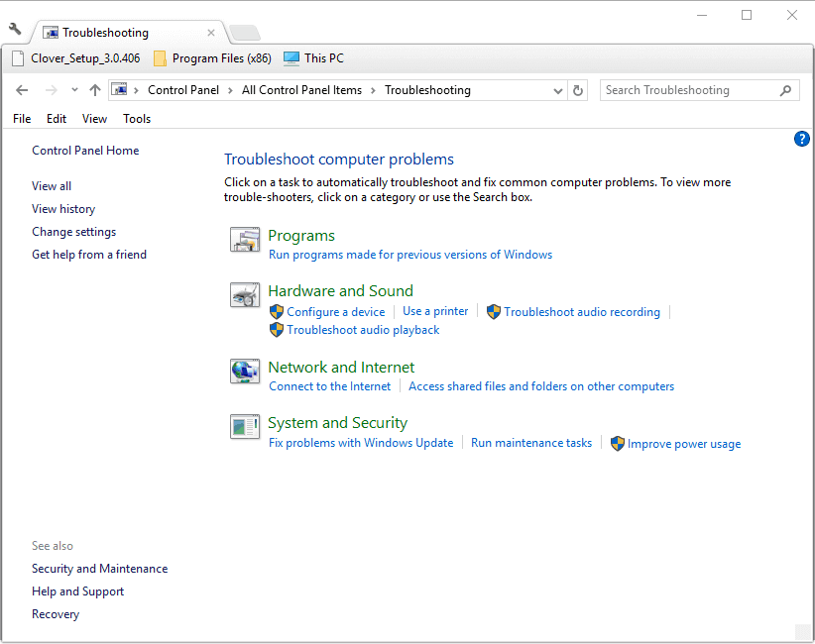
Task: Run maintenance tasks troubleshooter
Action: pos(531,443)
